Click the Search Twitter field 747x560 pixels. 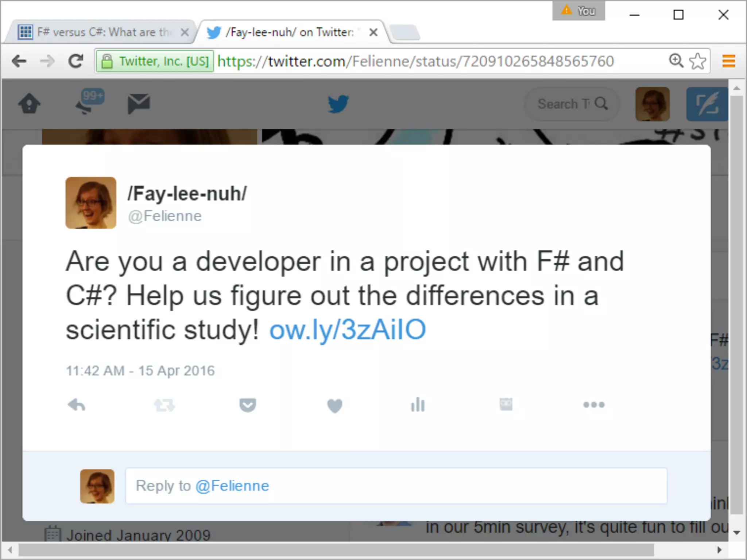[563, 104]
